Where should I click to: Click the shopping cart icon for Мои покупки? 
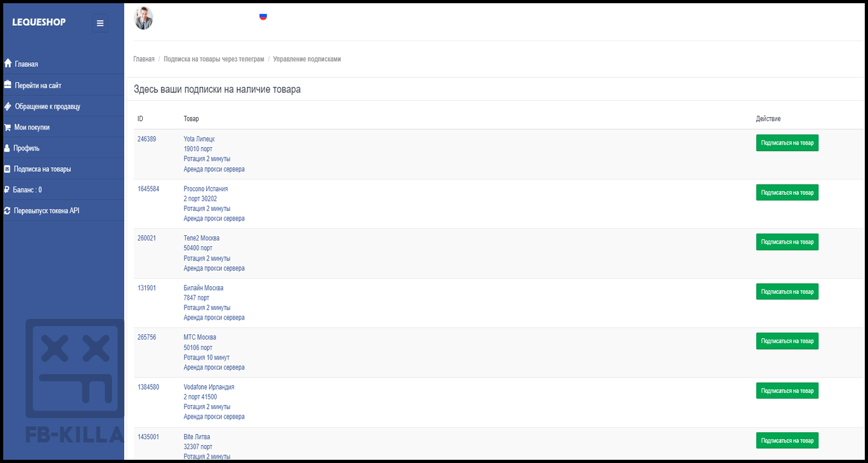8,127
